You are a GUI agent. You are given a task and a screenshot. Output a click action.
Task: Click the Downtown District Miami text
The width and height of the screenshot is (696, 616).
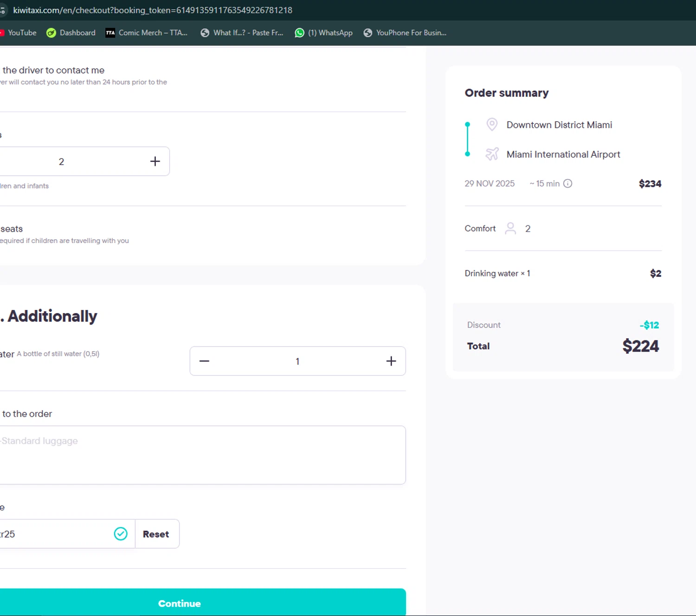(559, 125)
